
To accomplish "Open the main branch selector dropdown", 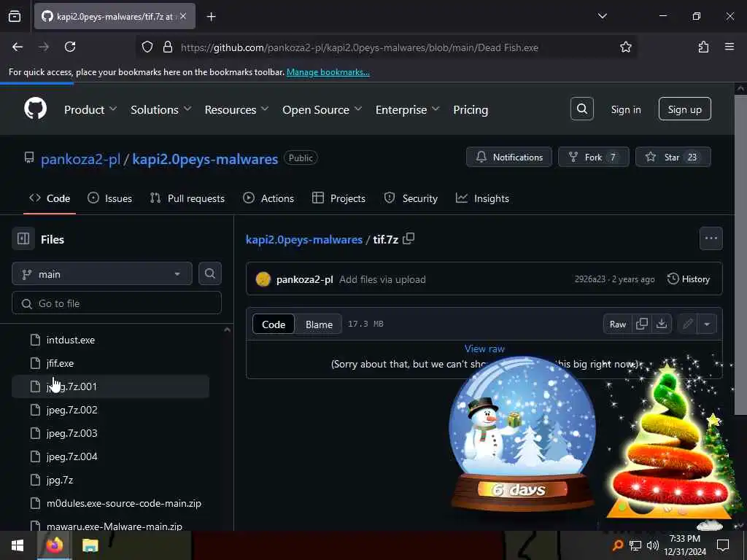I will 102,274.
